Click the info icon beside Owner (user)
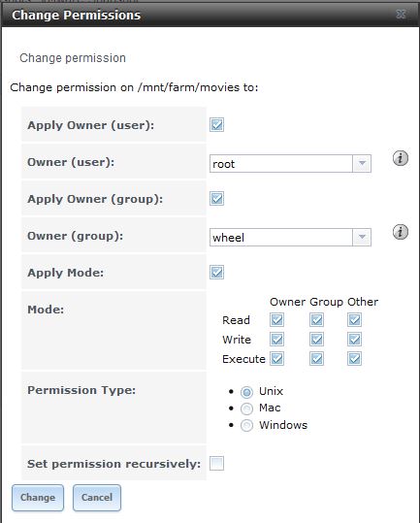 tap(401, 158)
